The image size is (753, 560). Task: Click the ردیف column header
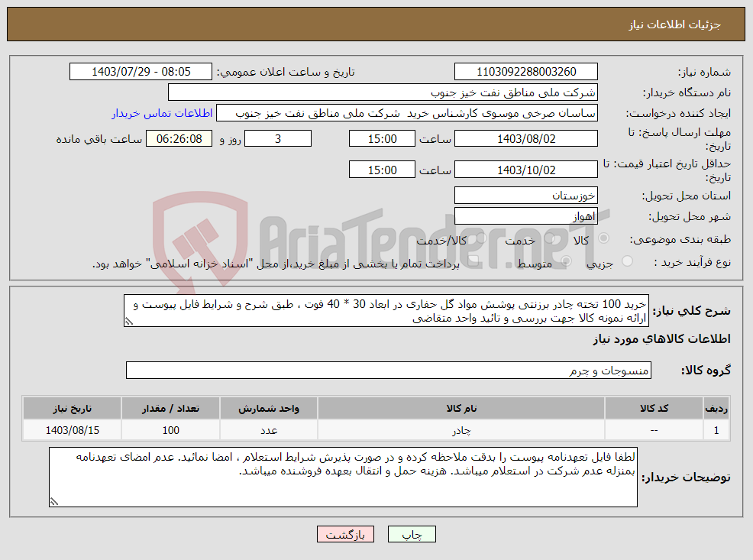[x=716, y=408]
